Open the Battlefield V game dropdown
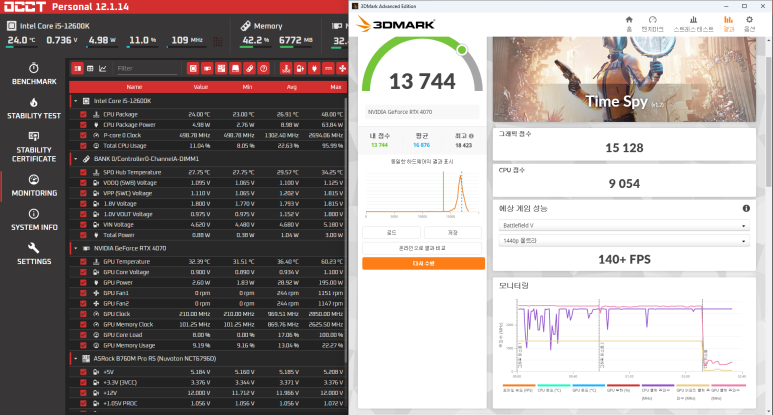 pos(624,226)
